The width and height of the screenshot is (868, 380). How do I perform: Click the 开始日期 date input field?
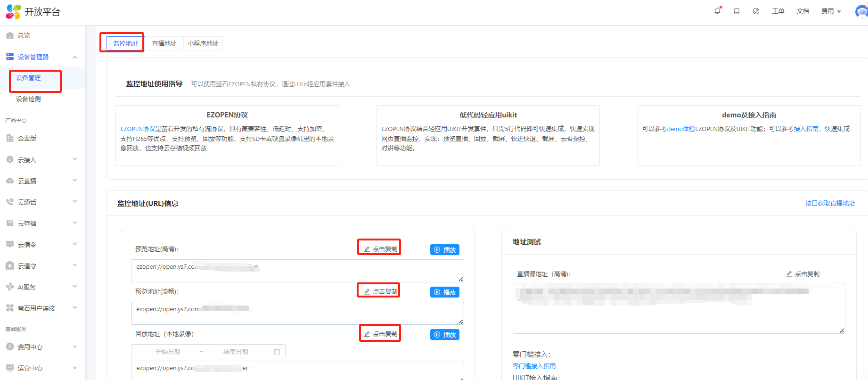[168, 352]
